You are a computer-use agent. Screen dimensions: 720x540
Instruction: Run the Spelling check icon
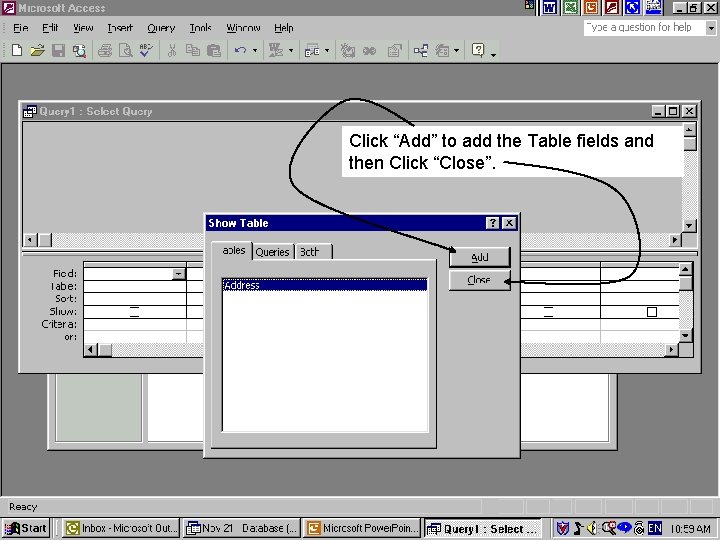coord(146,50)
